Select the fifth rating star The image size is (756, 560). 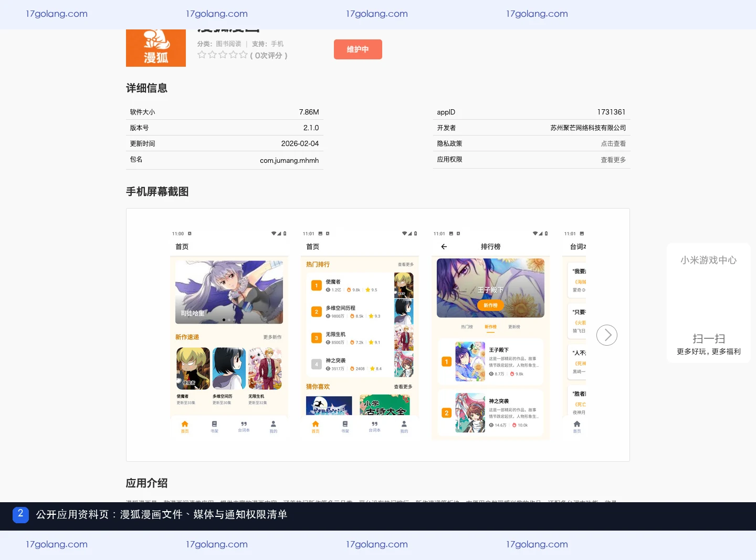[x=243, y=55]
